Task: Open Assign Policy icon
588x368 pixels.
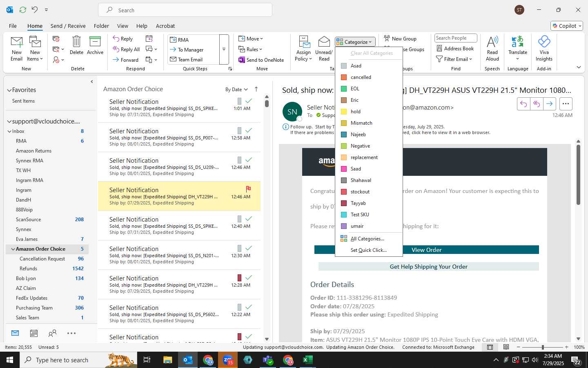Action: pyautogui.click(x=304, y=42)
